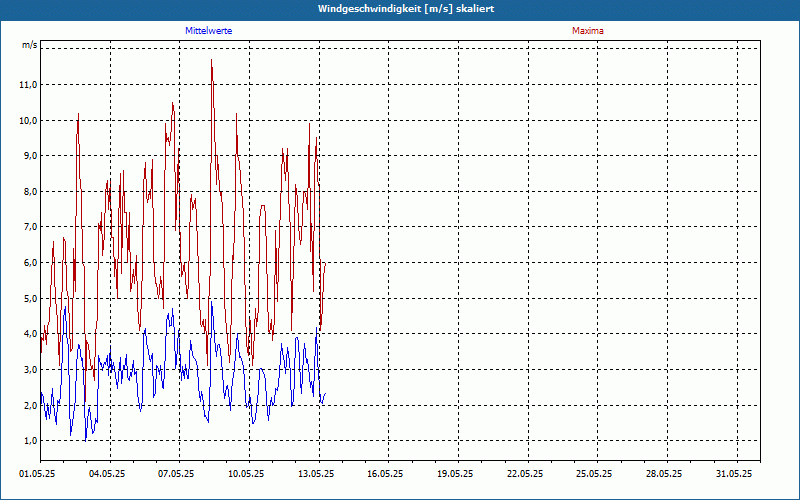This screenshot has height=500, width=800.
Task: Select the 19.05.25 date axis label
Action: point(455,474)
